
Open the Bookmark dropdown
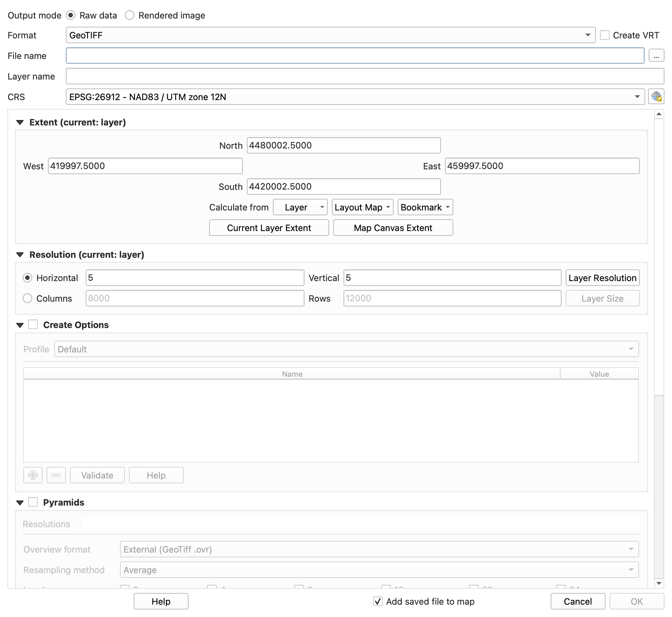click(425, 207)
